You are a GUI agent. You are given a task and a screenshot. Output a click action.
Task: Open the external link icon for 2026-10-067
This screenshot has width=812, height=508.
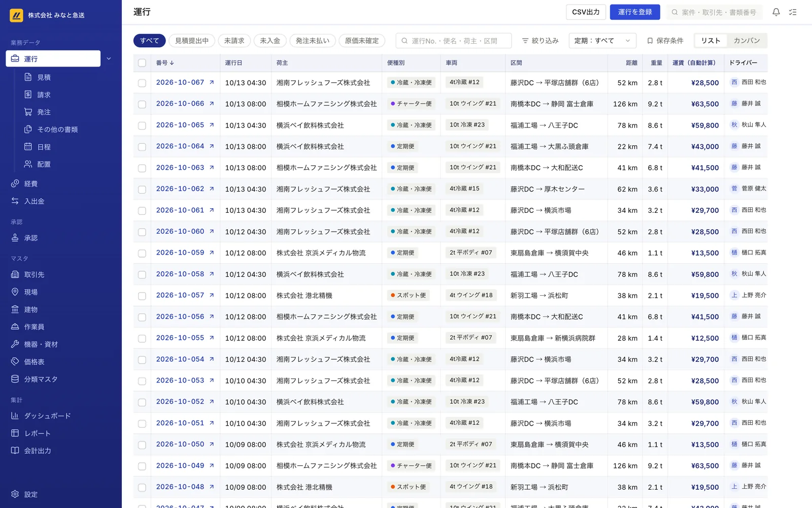click(x=212, y=82)
